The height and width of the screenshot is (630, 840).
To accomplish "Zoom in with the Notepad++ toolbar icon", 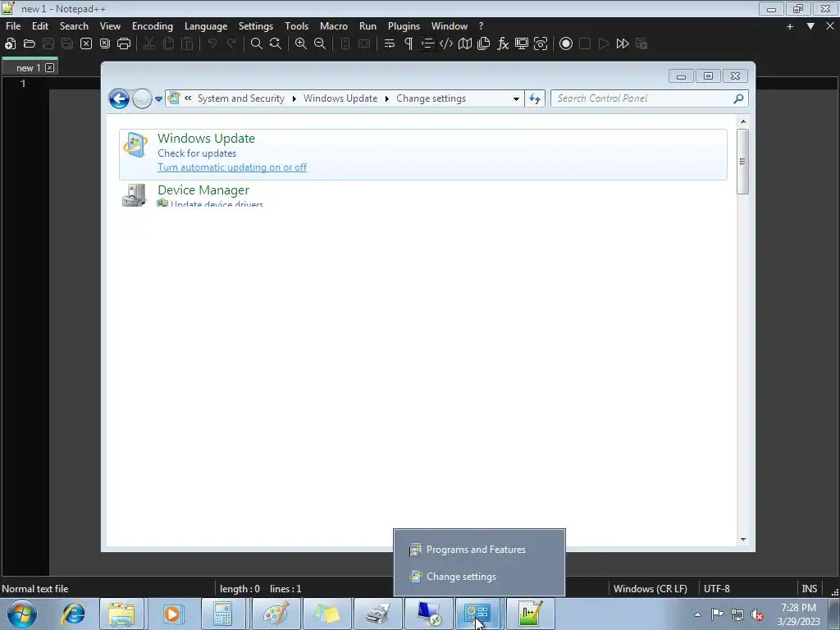I will [301, 44].
